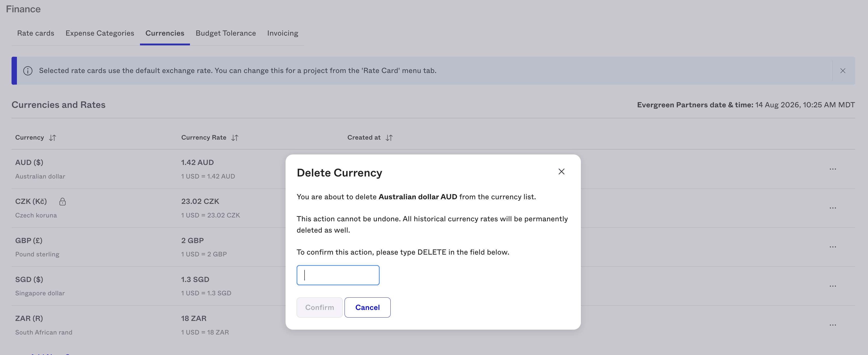Sort by Currency Rate column
The width and height of the screenshot is (868, 355).
coord(235,138)
